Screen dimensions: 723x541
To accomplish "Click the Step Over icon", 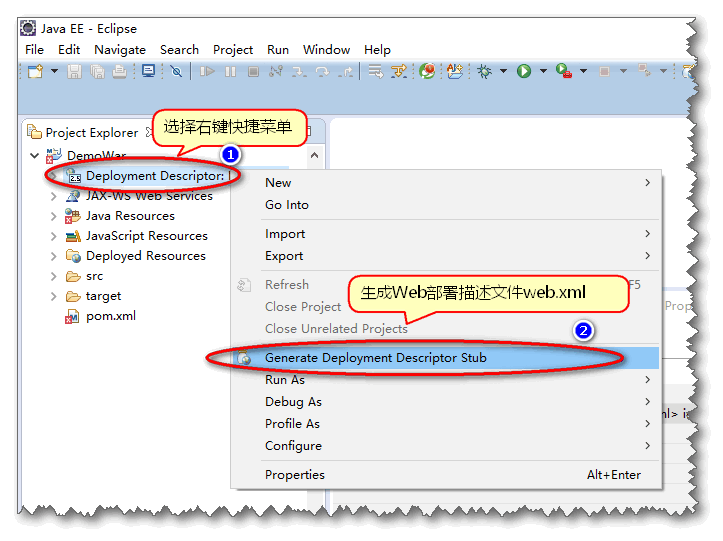I will 322,71.
